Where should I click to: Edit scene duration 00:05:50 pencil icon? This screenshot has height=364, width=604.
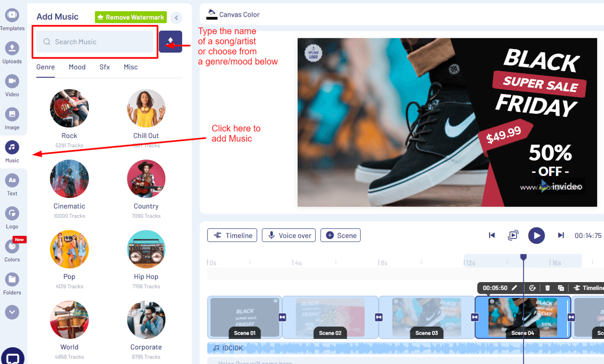point(514,288)
